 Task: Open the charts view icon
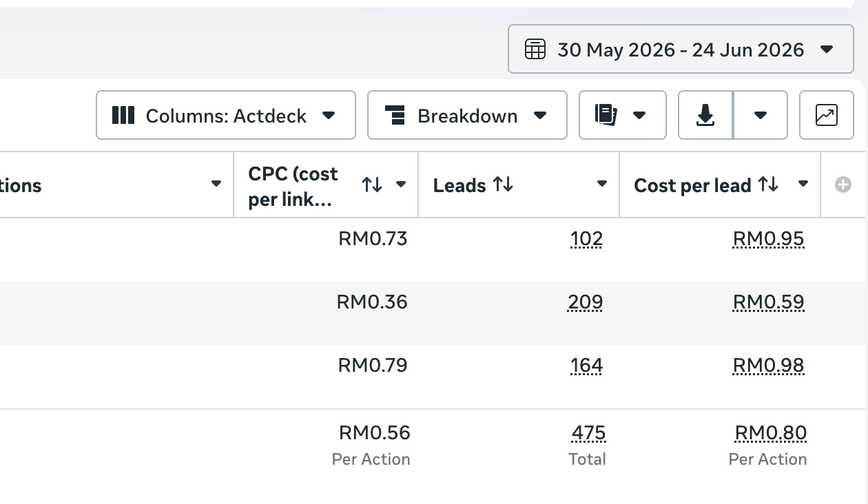click(x=826, y=115)
